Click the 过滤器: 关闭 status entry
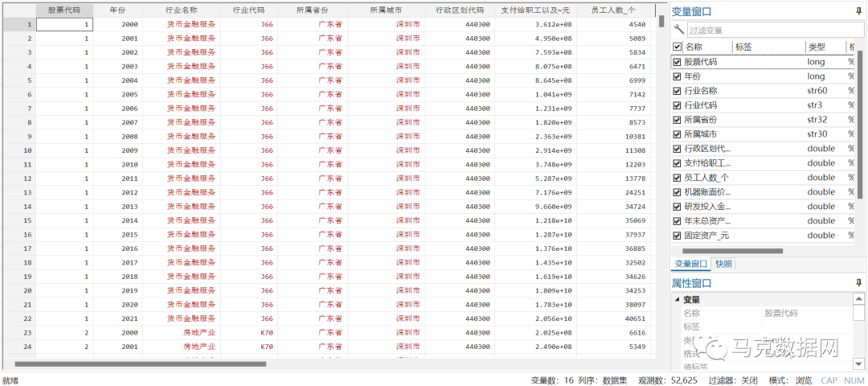This screenshot has height=386, width=868. [733, 380]
